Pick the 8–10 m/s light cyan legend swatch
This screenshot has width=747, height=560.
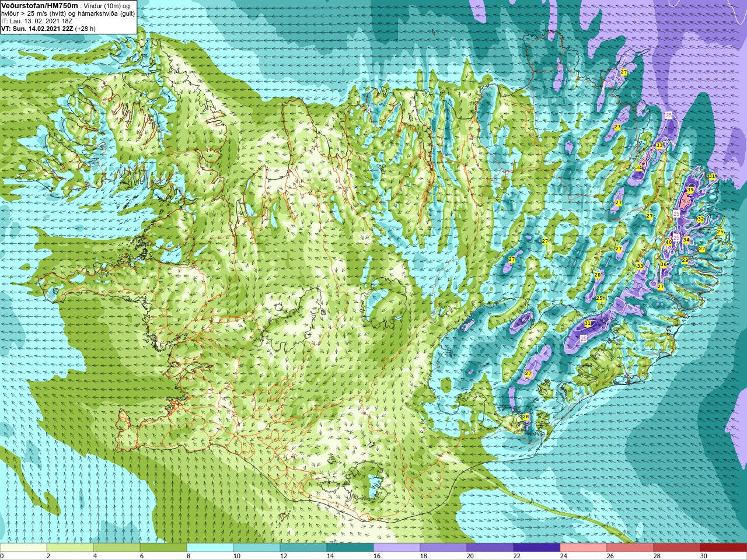[x=210, y=548]
